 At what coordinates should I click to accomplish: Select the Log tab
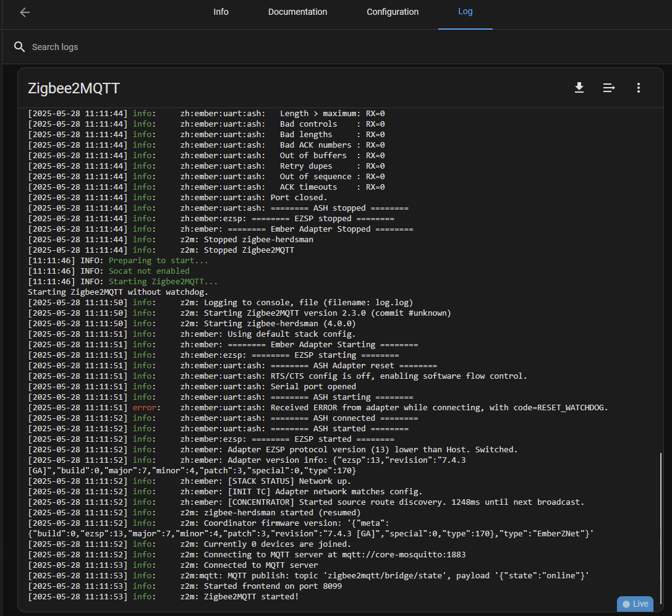coord(465,12)
